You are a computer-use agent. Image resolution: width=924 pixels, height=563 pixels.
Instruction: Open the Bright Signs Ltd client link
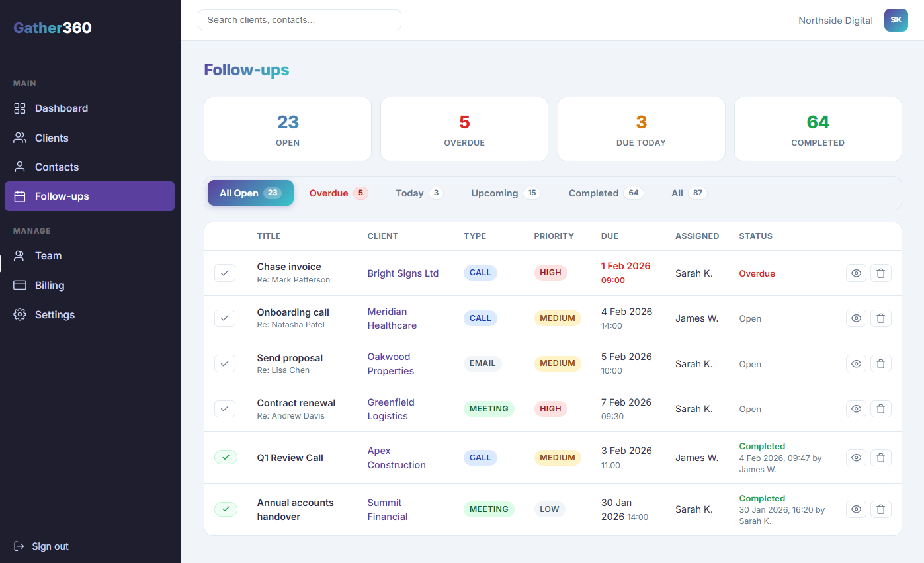[403, 273]
